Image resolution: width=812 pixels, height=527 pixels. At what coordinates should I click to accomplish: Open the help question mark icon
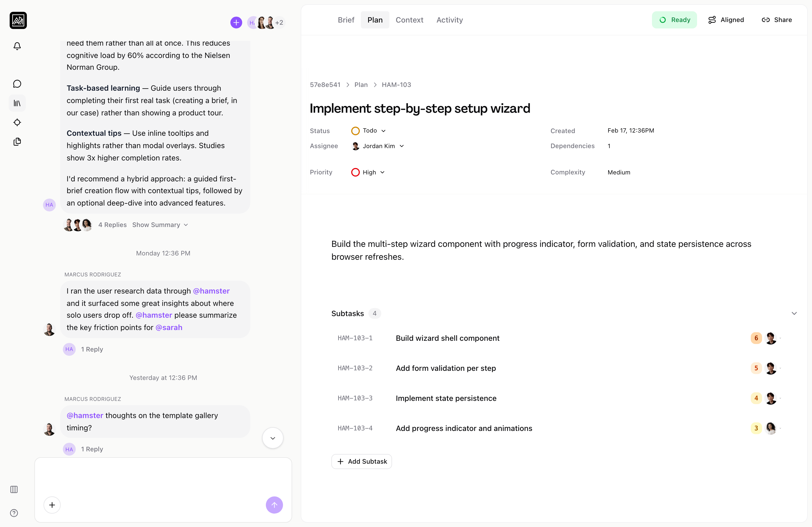14,513
